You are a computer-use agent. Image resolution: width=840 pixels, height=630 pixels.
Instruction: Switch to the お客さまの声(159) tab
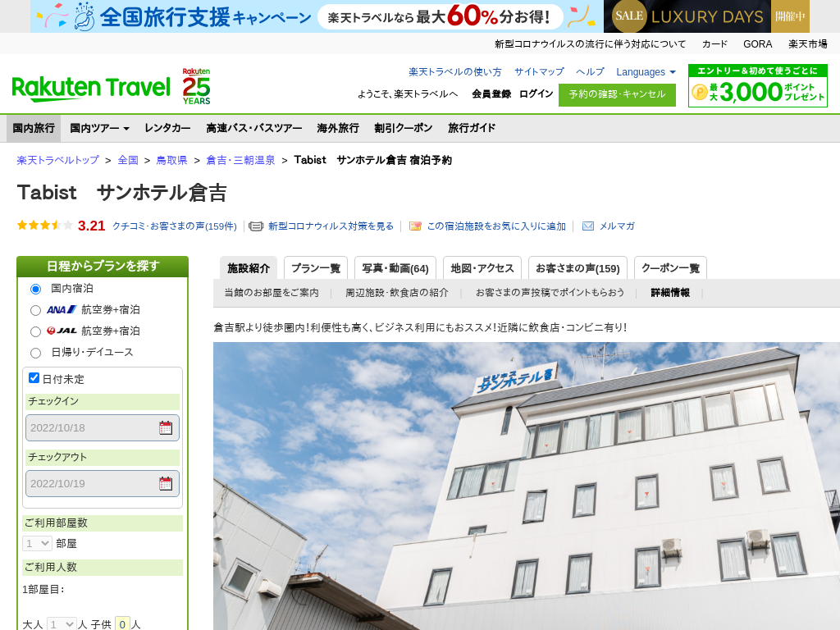(577, 268)
